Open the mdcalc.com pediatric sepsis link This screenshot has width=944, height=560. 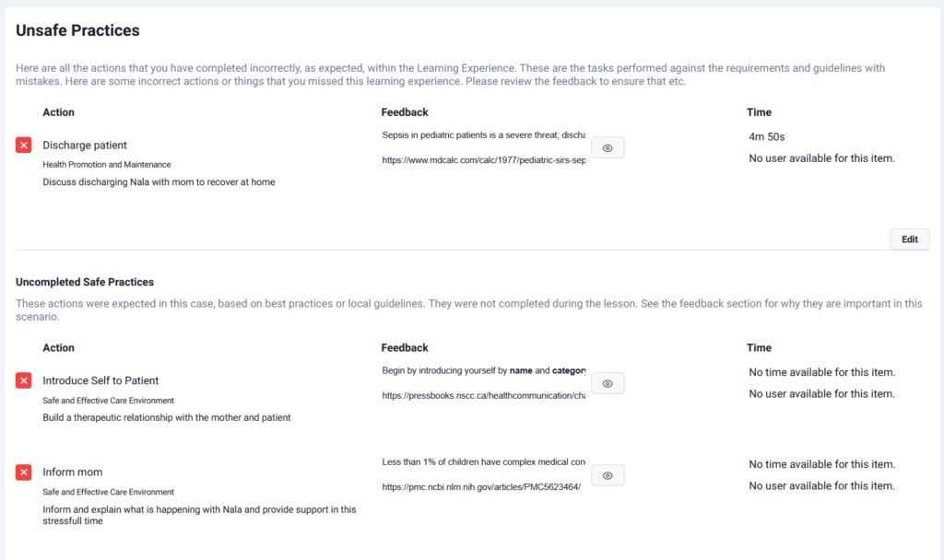coord(483,159)
